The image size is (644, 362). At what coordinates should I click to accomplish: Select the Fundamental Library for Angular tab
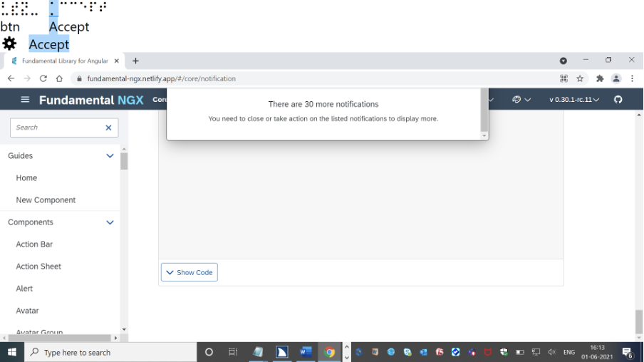pos(65,61)
